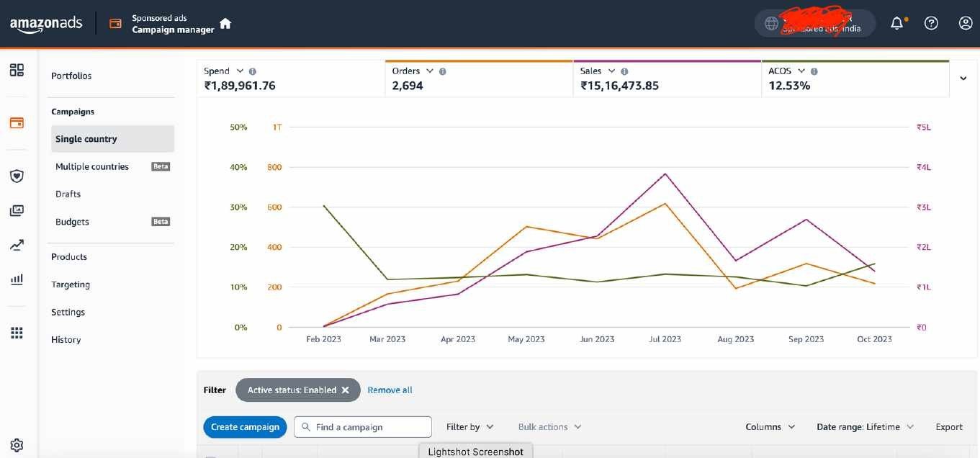The width and height of the screenshot is (980, 458).
Task: Show info tooltip for ACOS metric
Action: [x=814, y=71]
